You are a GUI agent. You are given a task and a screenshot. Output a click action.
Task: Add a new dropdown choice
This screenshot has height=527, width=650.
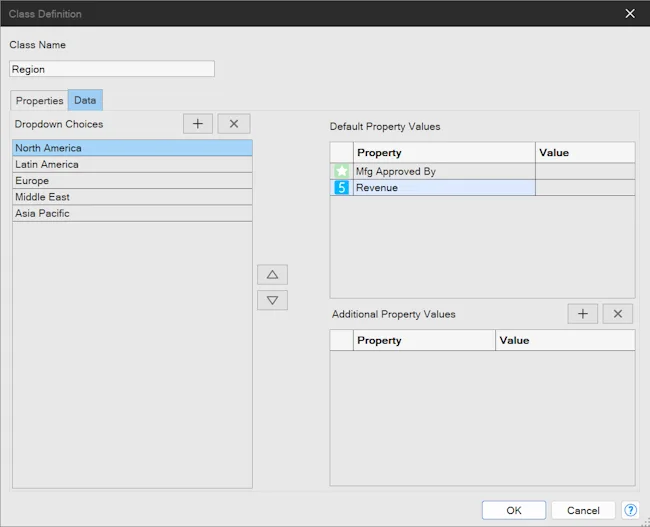tap(198, 124)
